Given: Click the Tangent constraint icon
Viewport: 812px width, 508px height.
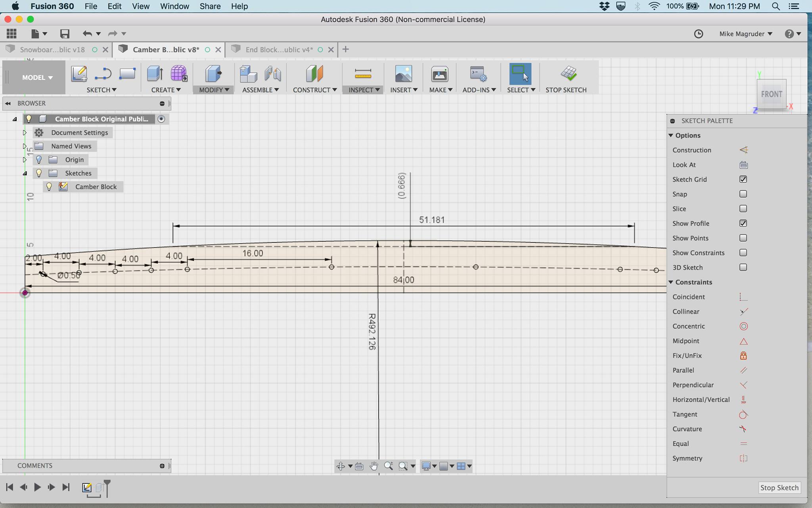Looking at the screenshot, I should [743, 414].
